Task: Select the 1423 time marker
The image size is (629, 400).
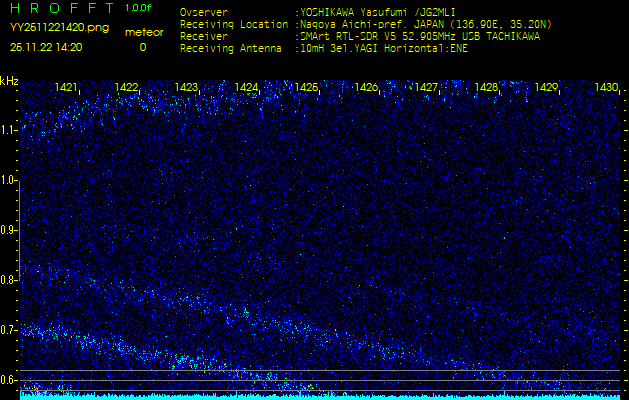Action: pyautogui.click(x=187, y=88)
